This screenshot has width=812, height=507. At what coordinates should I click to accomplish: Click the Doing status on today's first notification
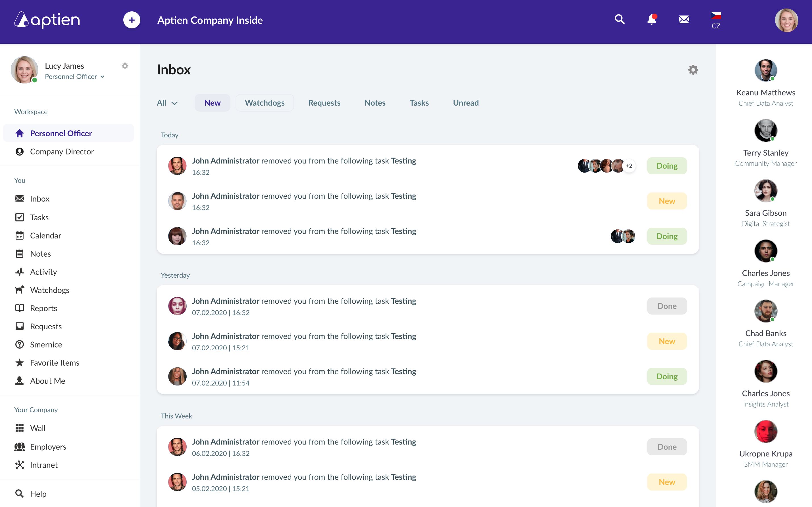[x=667, y=165]
